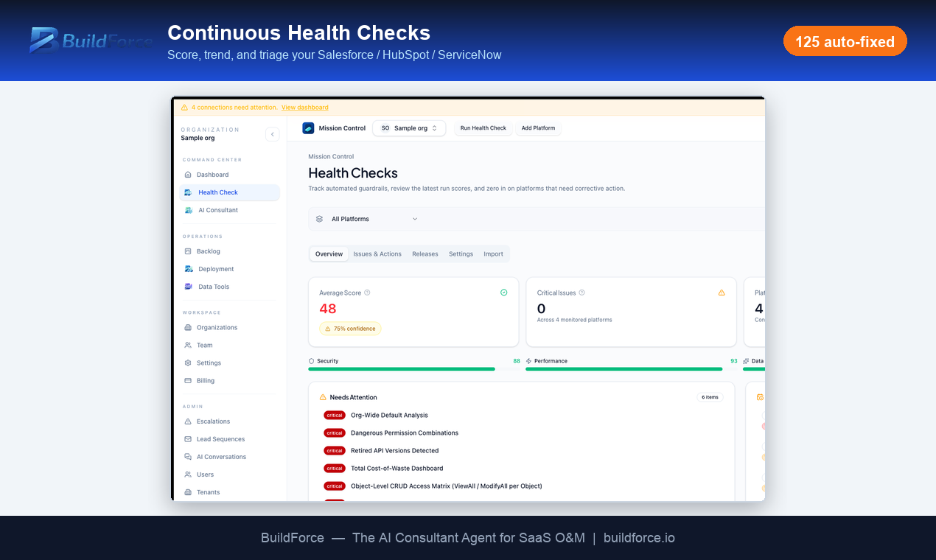Image resolution: width=936 pixels, height=560 pixels.
Task: Click Critical Issues warning triangle icon
Action: point(722,293)
